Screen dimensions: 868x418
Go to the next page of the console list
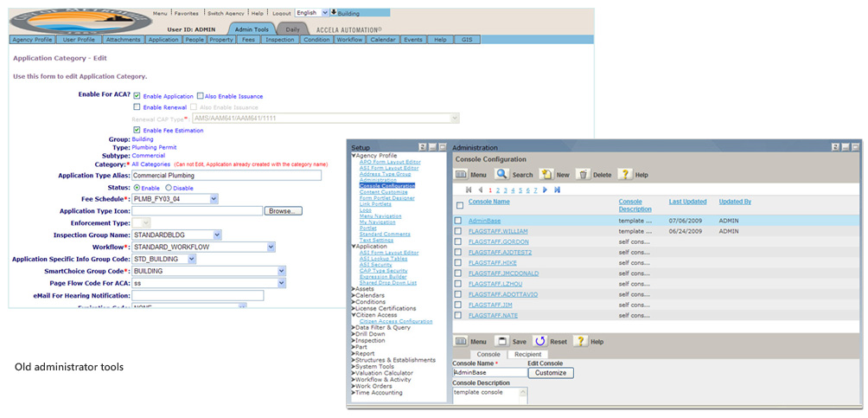point(546,190)
